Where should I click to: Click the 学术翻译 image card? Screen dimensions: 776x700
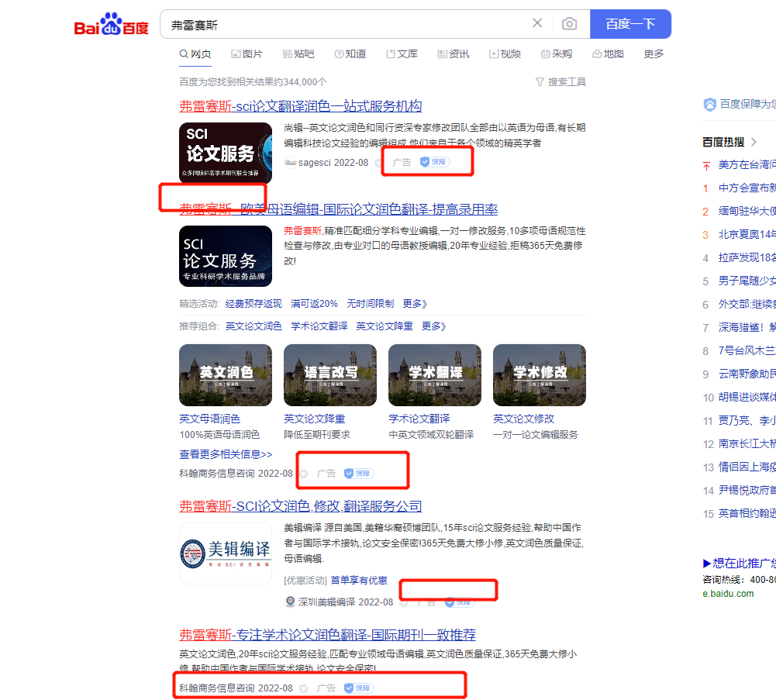(x=435, y=375)
